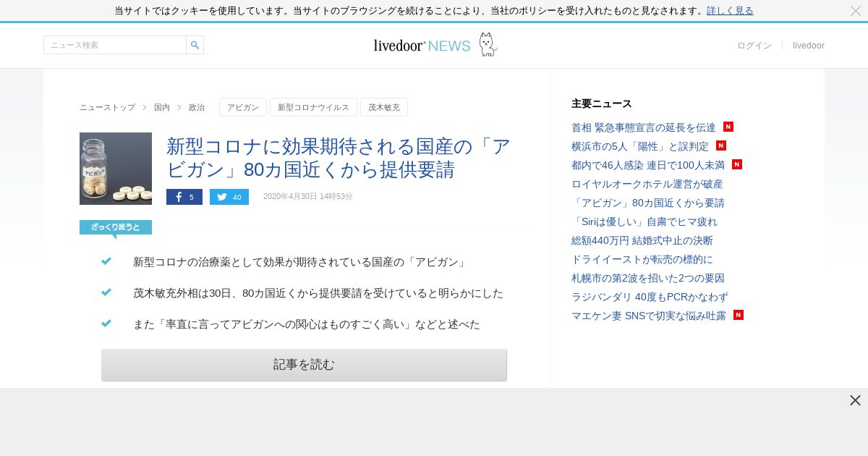Open the Avigan bottle thumbnail image
The width and height of the screenshot is (868, 456).
(x=116, y=169)
